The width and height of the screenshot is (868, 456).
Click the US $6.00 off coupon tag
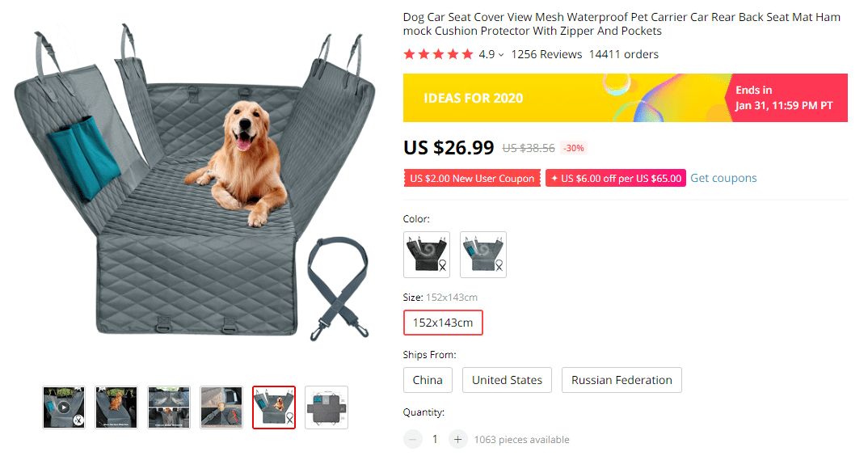coord(616,179)
